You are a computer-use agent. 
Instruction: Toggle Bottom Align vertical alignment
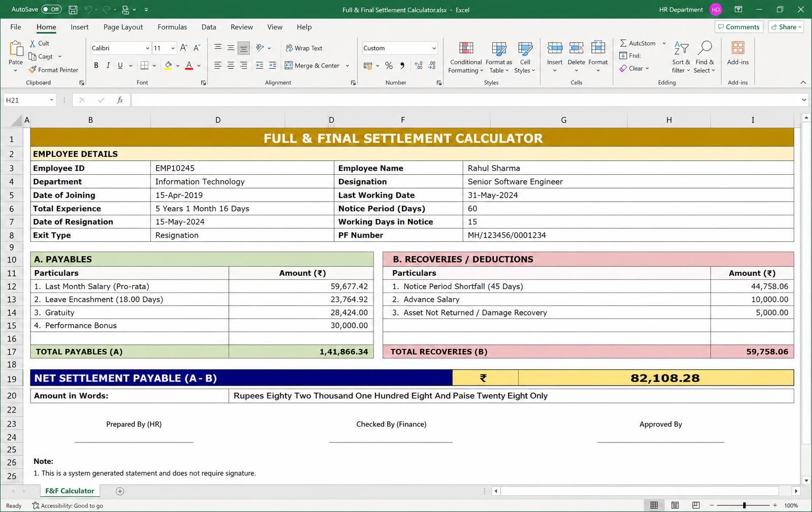coord(244,48)
